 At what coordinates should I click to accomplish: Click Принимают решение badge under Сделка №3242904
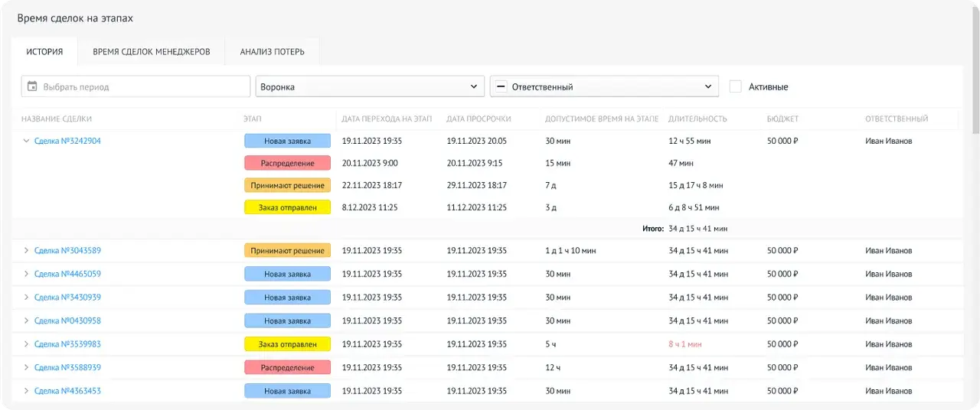click(x=287, y=185)
